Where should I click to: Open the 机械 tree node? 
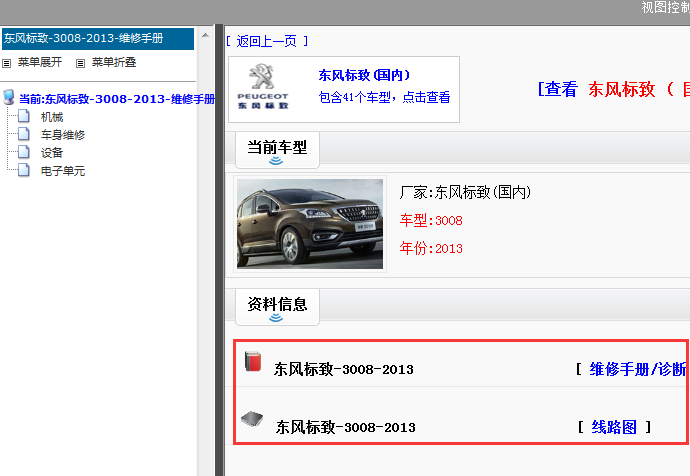[x=52, y=117]
